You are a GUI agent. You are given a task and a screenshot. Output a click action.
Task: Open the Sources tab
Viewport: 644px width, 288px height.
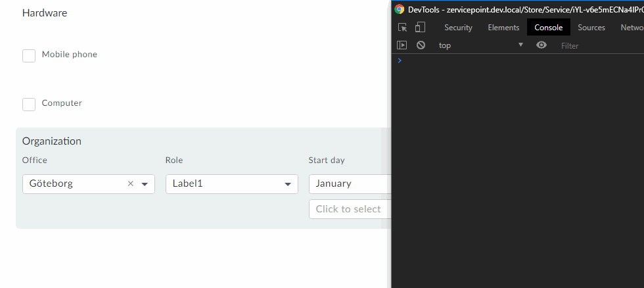coord(591,28)
